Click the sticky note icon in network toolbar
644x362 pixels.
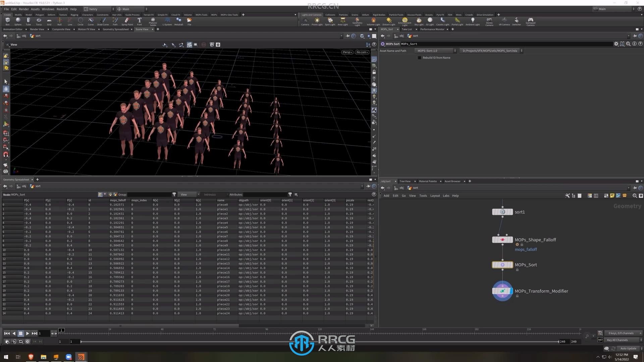pyautogui.click(x=612, y=196)
